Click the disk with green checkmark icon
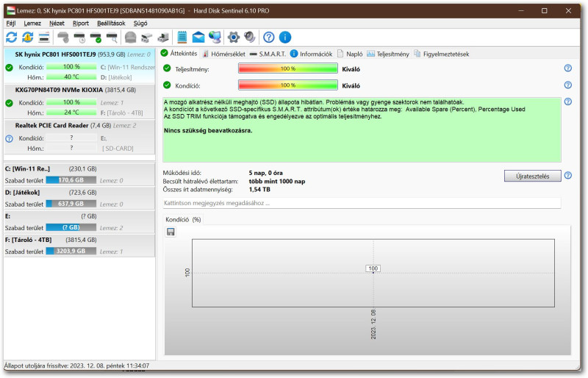588x378 pixels. pos(96,38)
